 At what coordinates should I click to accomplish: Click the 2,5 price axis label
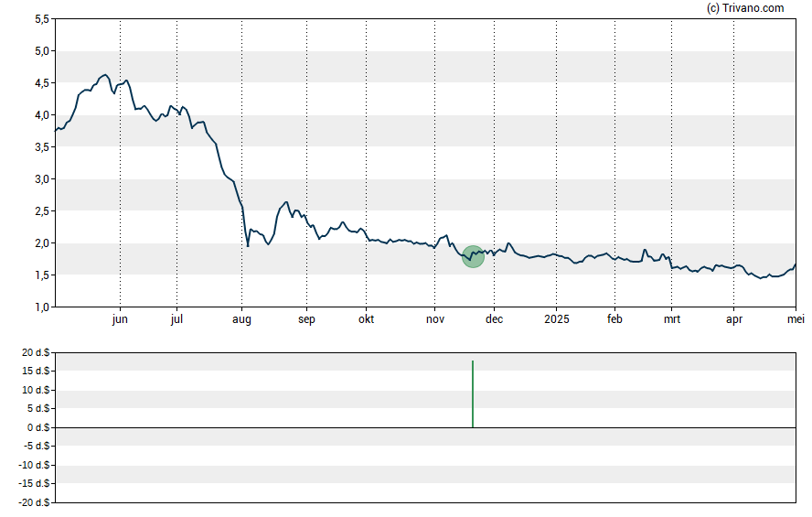pos(42,210)
